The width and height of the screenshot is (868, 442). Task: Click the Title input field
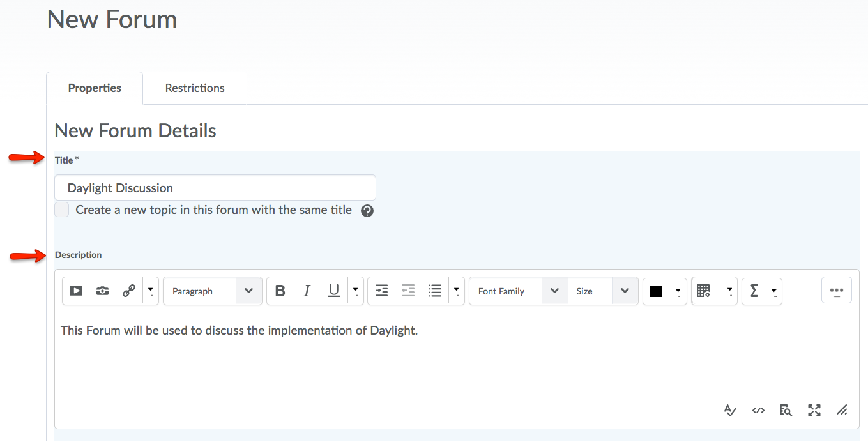click(x=215, y=188)
